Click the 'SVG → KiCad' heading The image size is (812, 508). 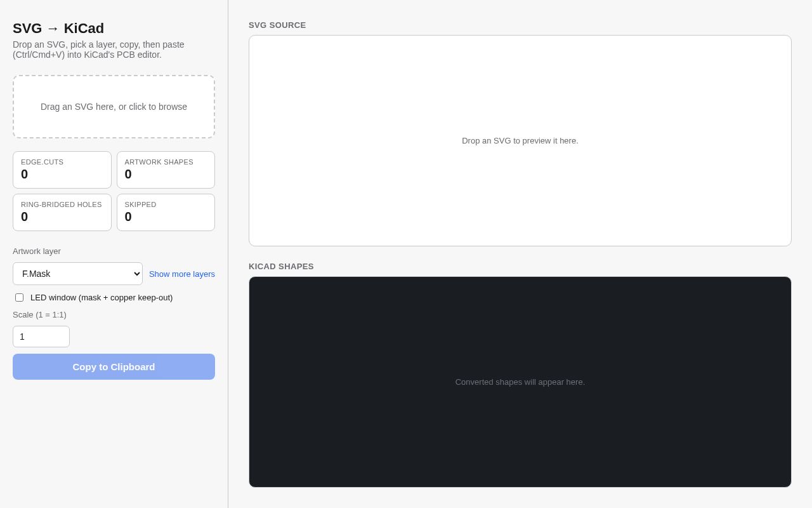pyautogui.click(x=58, y=29)
